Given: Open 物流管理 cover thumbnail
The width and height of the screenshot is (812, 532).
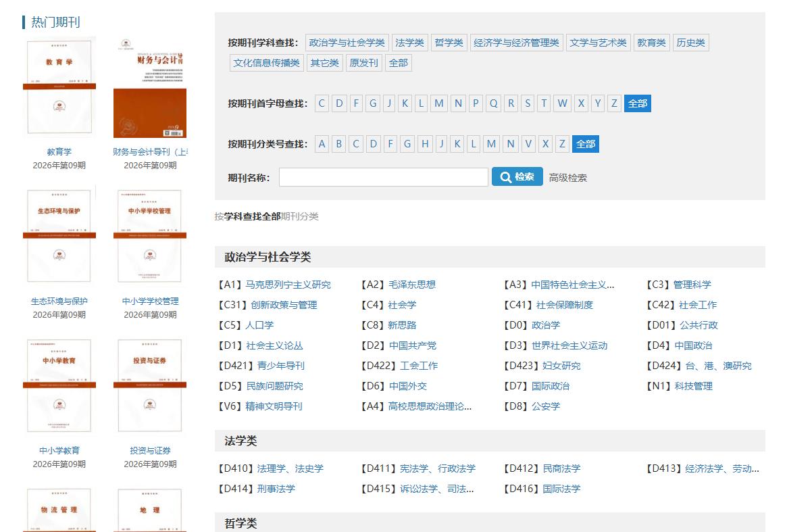Looking at the screenshot, I should (x=59, y=508).
